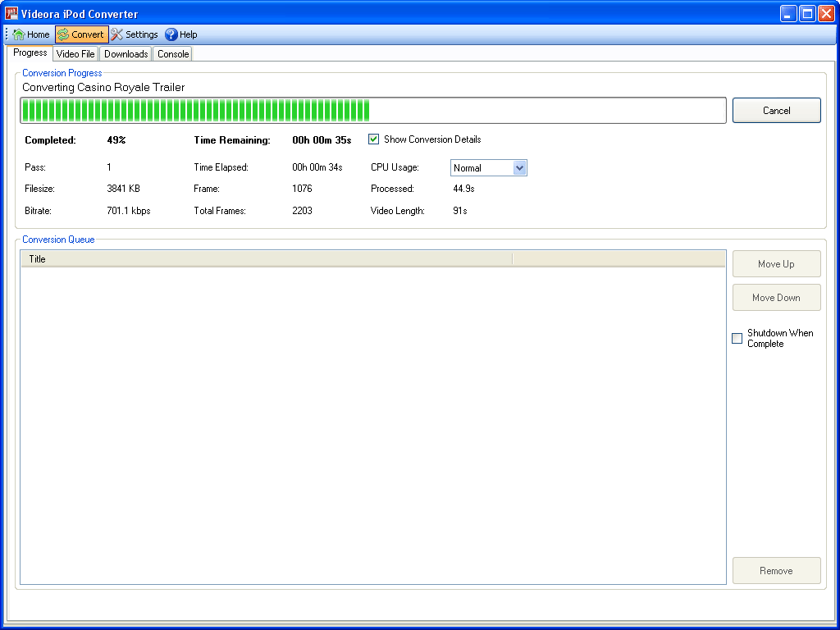840x630 pixels.
Task: Click the Conversion Queue group label
Action: click(x=58, y=240)
